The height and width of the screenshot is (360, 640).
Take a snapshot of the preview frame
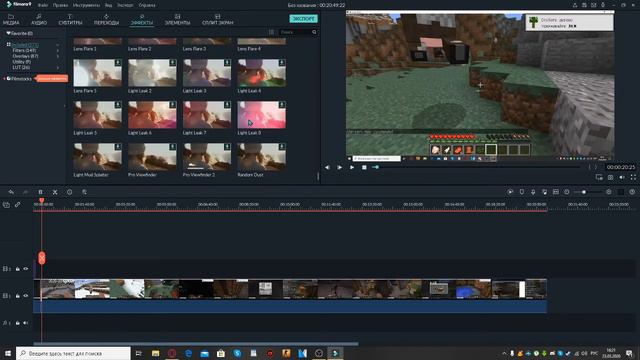point(611,177)
